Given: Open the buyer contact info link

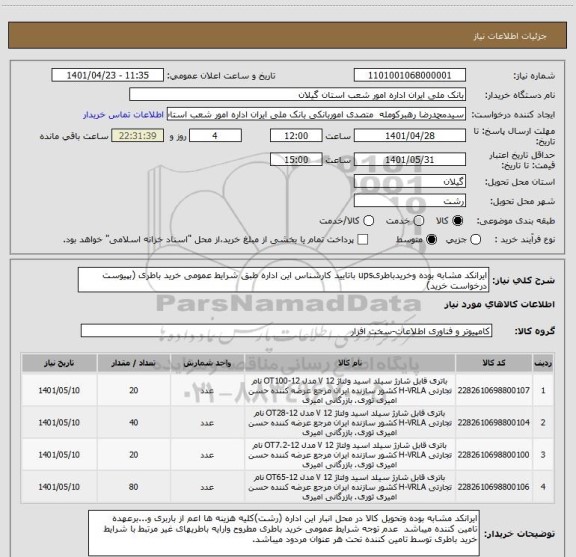Looking at the screenshot, I should (x=123, y=115).
